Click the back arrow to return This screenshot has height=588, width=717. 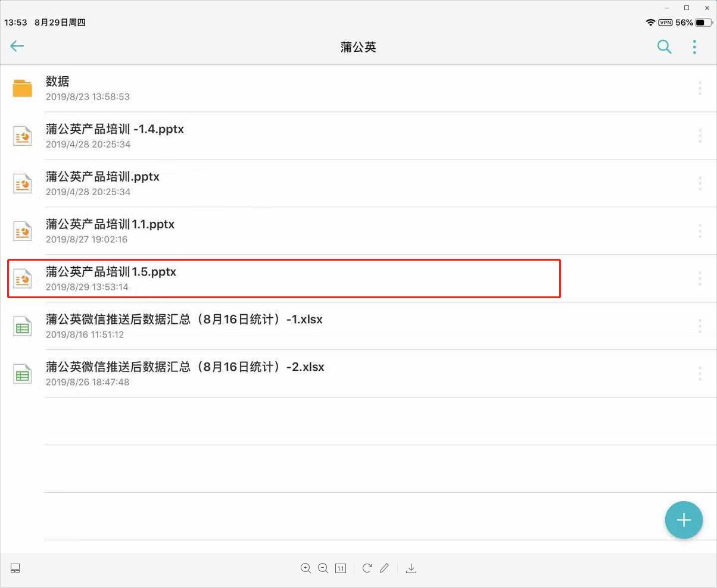point(17,46)
